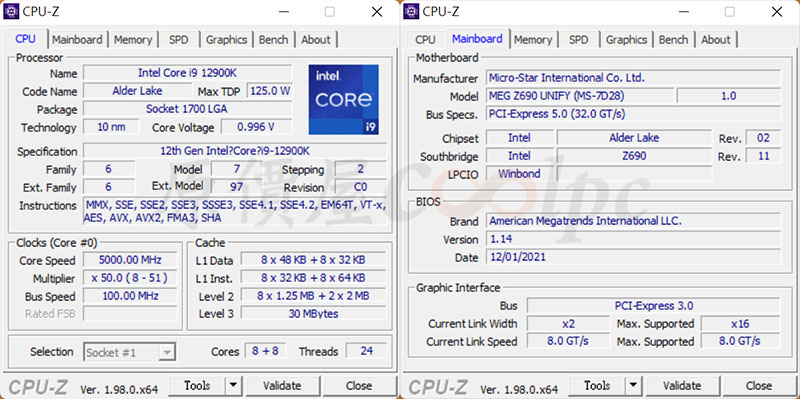Image resolution: width=800 pixels, height=399 pixels.
Task: Open Tools dropdown arrow in left window
Action: tap(233, 386)
